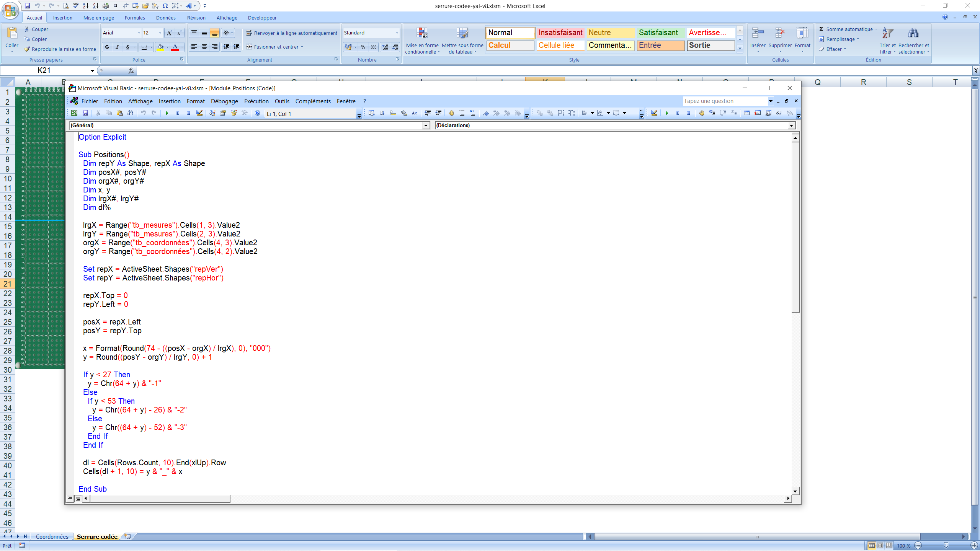
Task: Open Fichier menu in VBA editor
Action: click(90, 101)
